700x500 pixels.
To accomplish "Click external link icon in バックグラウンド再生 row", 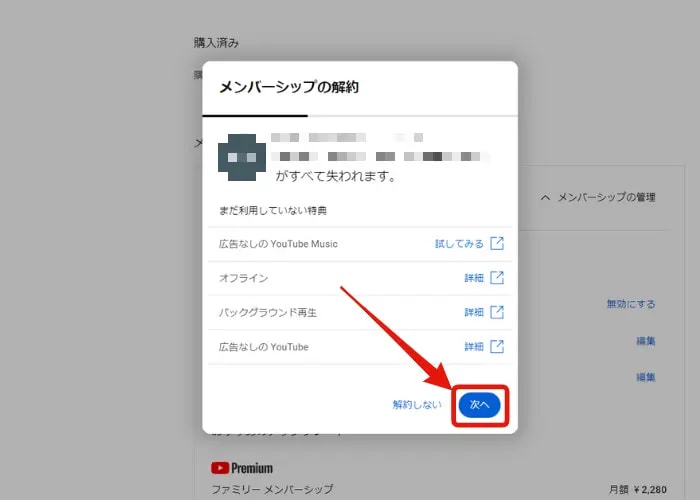I will tap(496, 312).
